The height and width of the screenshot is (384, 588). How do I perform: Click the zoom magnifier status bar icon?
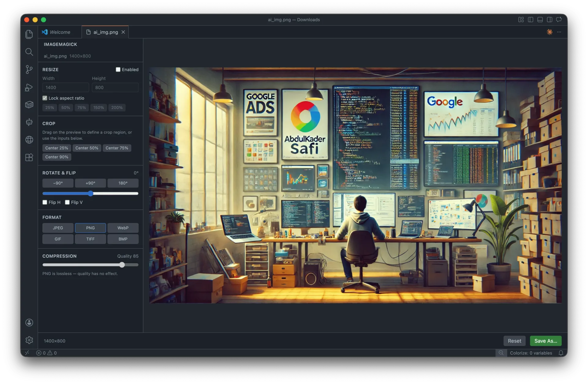tap(501, 353)
